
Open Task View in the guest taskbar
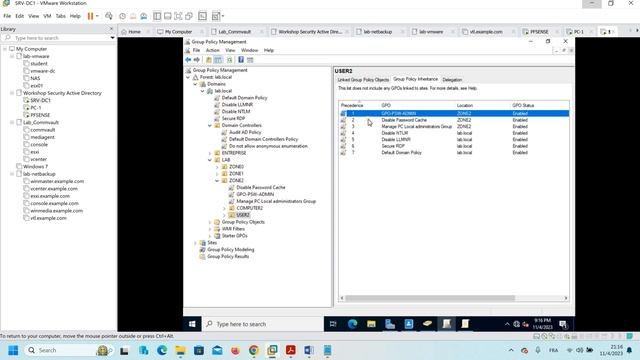pos(333,324)
